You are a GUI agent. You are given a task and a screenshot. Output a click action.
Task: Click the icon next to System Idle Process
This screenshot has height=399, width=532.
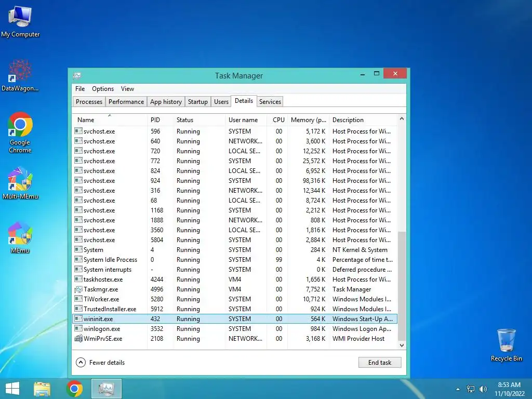[78, 260]
